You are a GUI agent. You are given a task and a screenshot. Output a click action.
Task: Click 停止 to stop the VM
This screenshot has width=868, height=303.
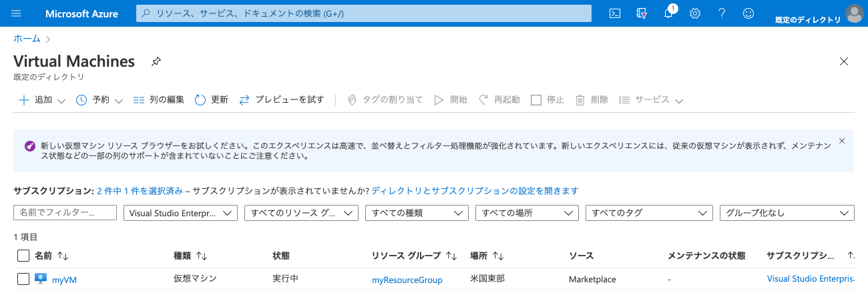548,100
